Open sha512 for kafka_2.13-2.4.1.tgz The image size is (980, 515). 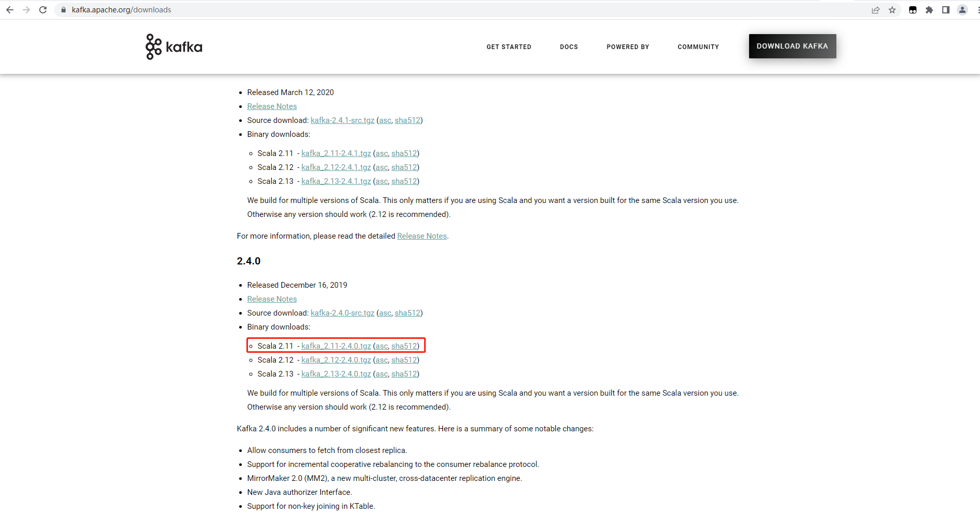tap(404, 181)
